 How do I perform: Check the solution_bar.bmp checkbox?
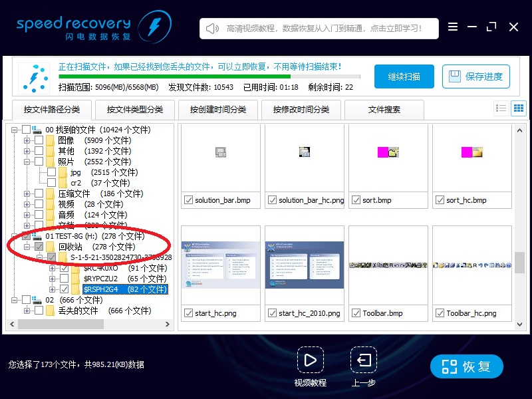tap(187, 199)
